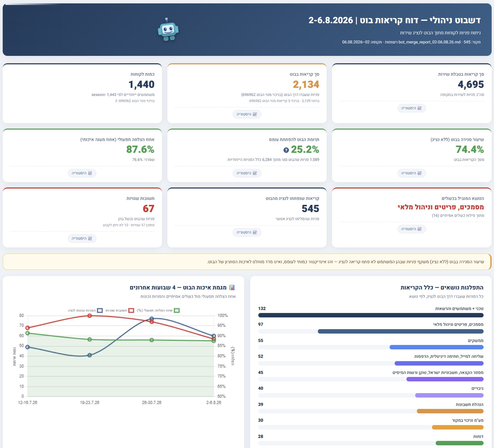Click the yellow note about שיעור הסגירה בבוט
This screenshot has height=448, width=494.
tap(247, 262)
